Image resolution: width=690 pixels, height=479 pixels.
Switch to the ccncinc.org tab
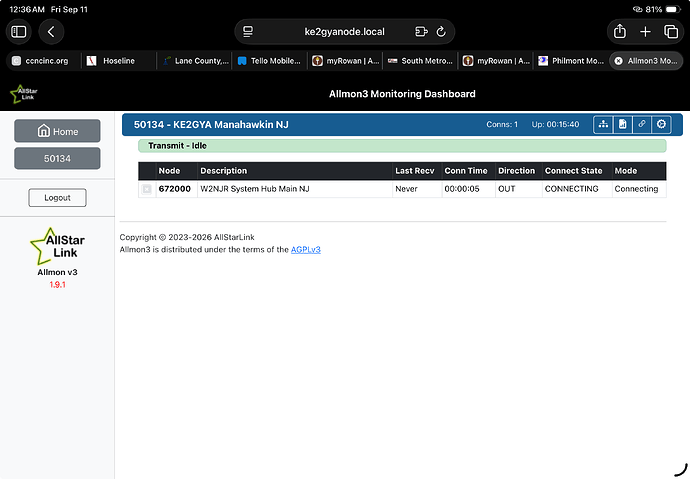pyautogui.click(x=43, y=61)
